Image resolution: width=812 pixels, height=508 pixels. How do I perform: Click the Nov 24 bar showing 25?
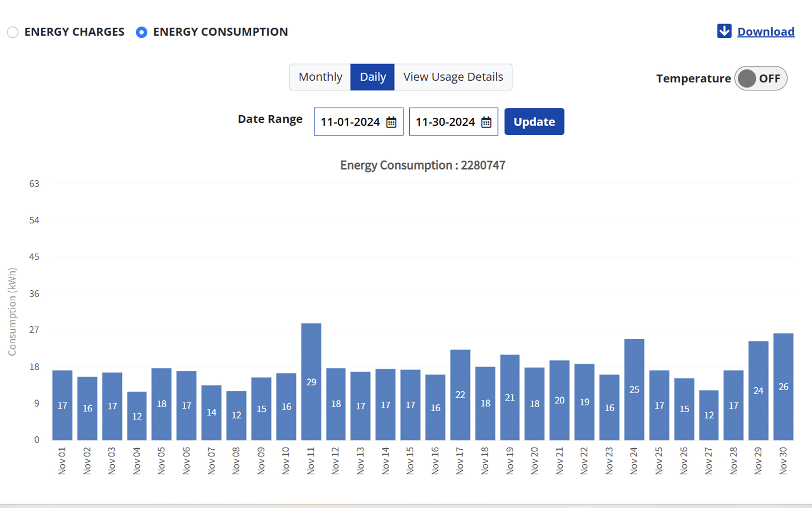pyautogui.click(x=634, y=390)
